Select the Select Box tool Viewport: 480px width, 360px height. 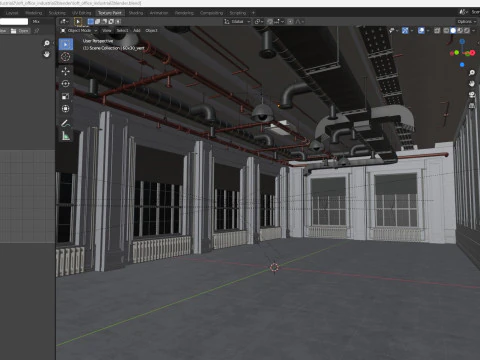[x=66, y=44]
